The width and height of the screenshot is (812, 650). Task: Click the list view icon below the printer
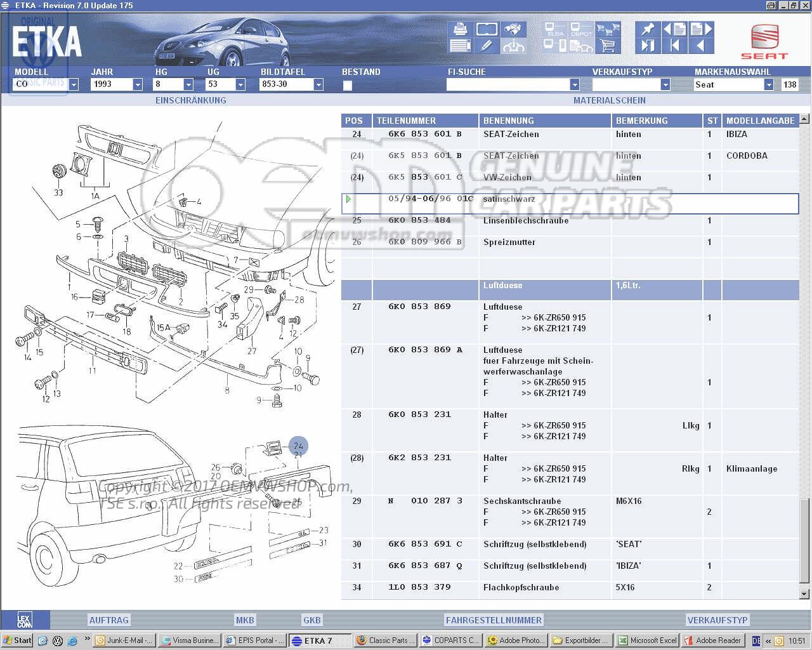point(460,46)
